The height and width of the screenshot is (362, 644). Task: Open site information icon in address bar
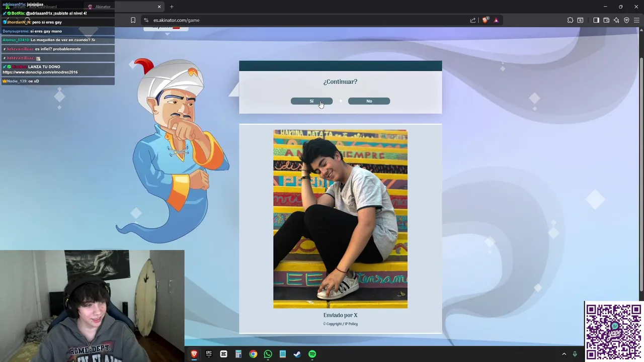146,20
